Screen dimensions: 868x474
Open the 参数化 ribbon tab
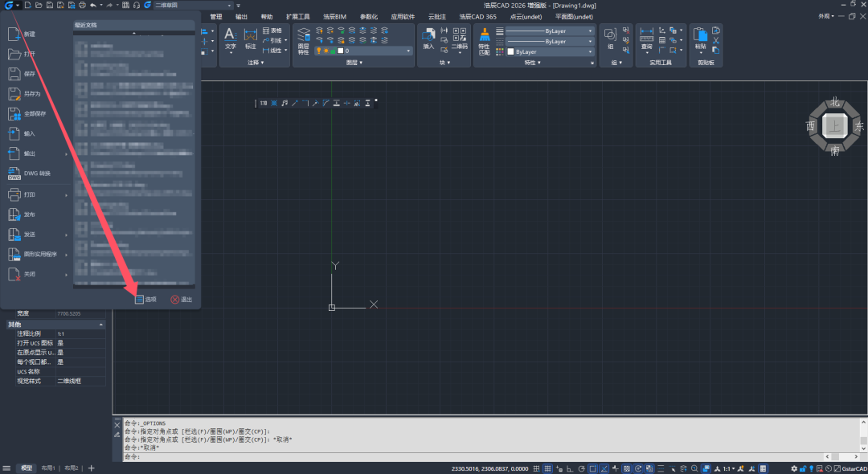tap(369, 17)
